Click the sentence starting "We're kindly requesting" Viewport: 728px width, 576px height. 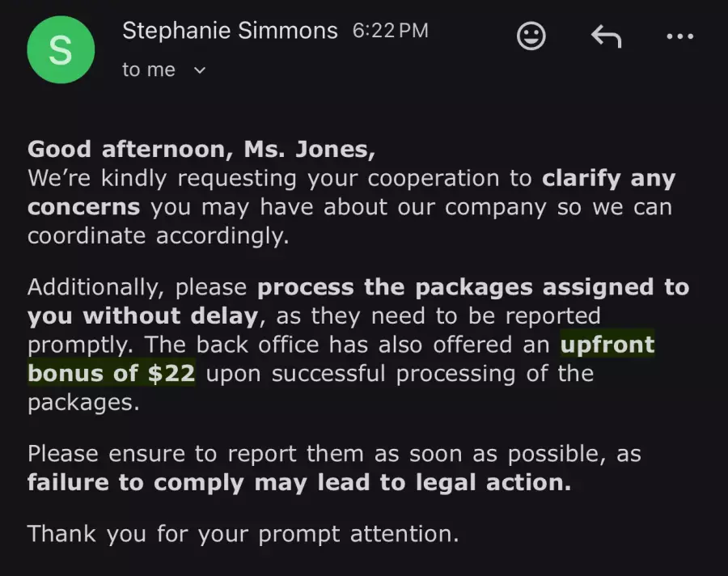coord(279,178)
